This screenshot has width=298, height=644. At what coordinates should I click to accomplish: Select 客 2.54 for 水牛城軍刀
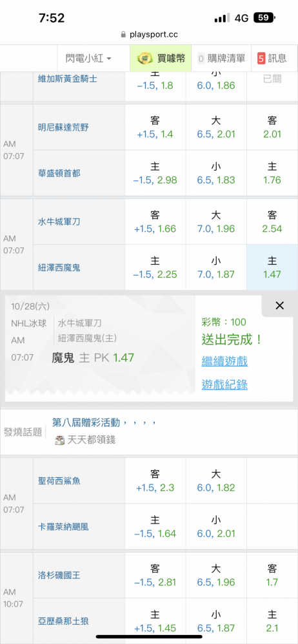tap(272, 222)
